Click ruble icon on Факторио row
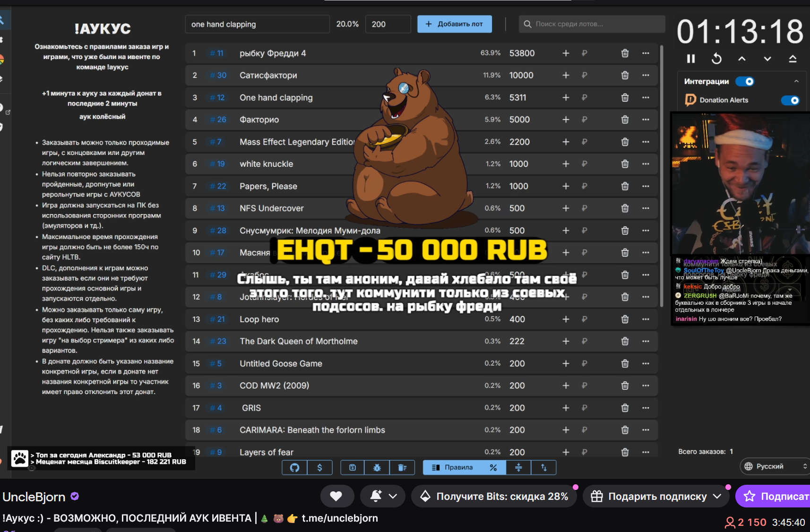810x532 pixels. [585, 120]
